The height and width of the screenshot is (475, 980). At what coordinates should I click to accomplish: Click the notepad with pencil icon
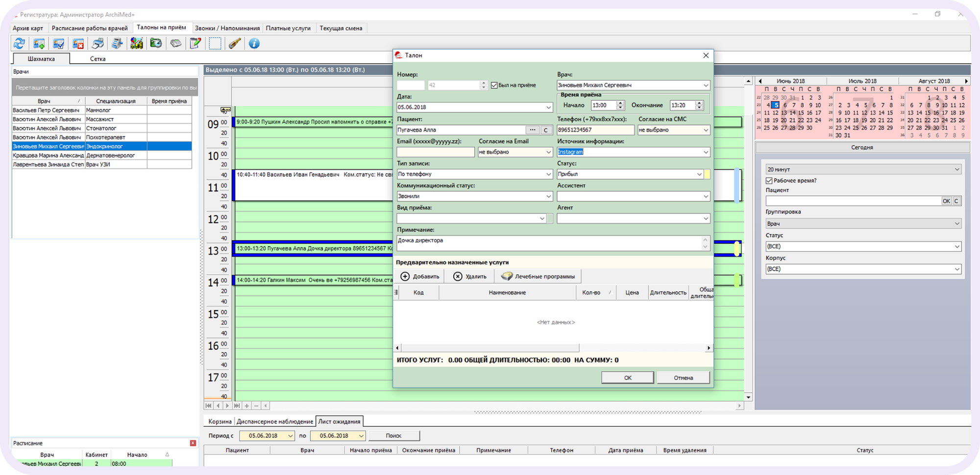pyautogui.click(x=196, y=44)
